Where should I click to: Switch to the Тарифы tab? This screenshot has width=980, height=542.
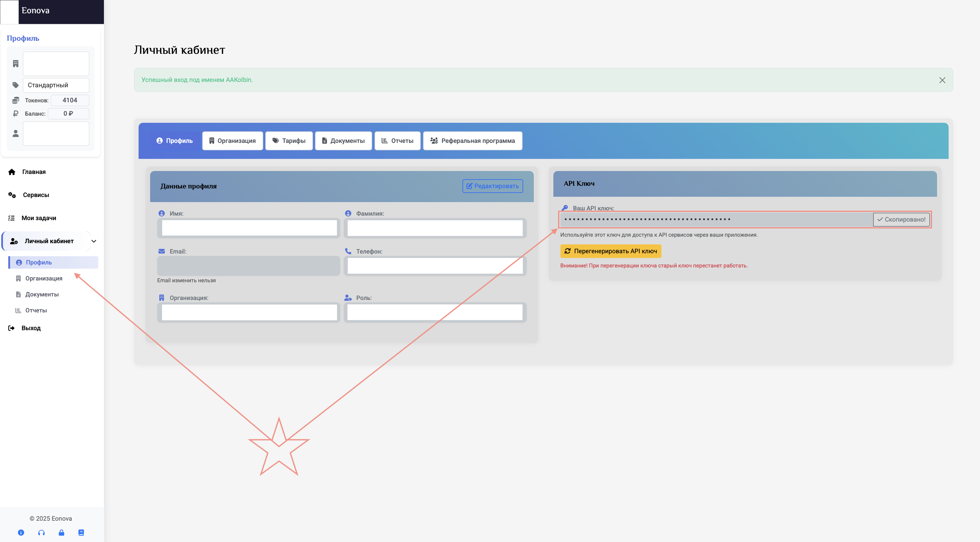point(289,141)
